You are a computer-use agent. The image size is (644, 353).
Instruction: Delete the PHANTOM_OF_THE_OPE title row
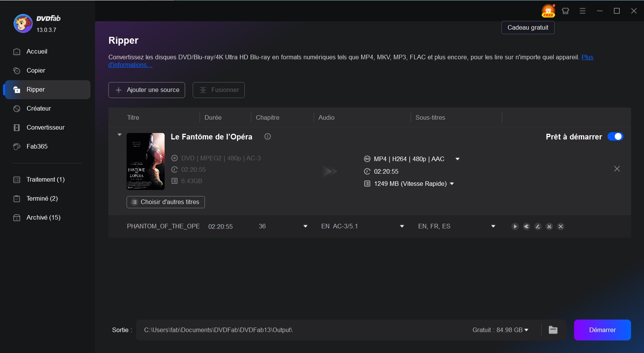[x=560, y=226]
